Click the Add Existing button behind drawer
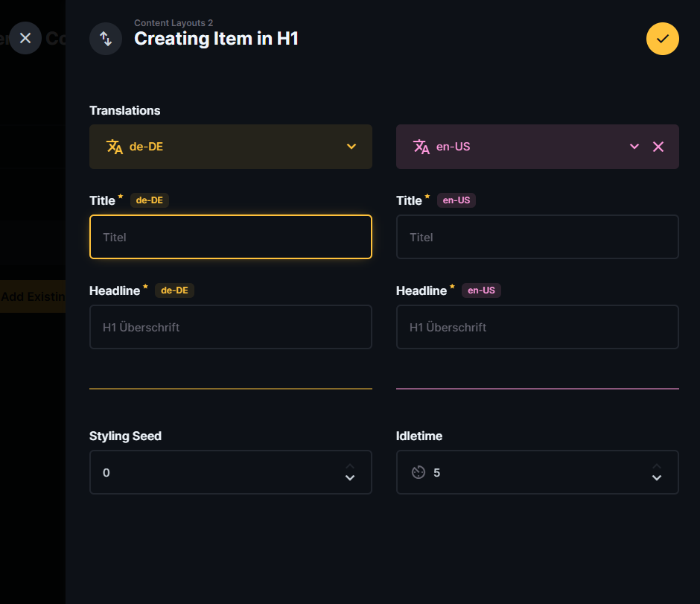700x604 pixels. tap(33, 296)
